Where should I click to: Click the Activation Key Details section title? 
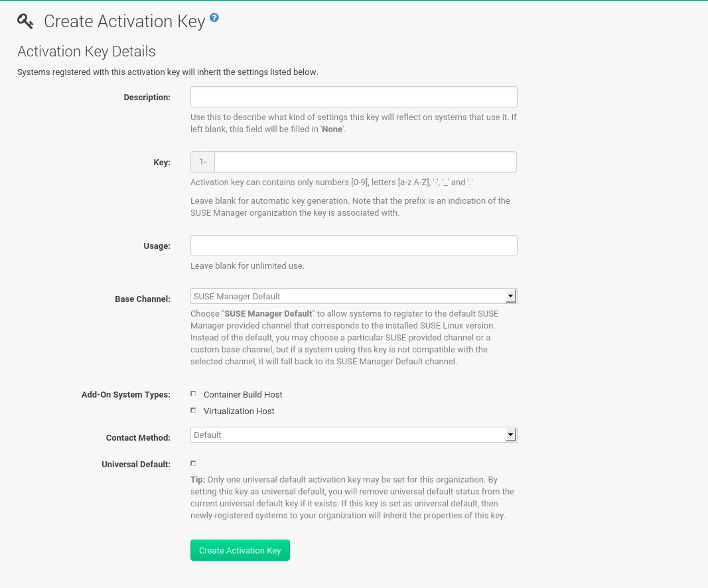tap(86, 52)
